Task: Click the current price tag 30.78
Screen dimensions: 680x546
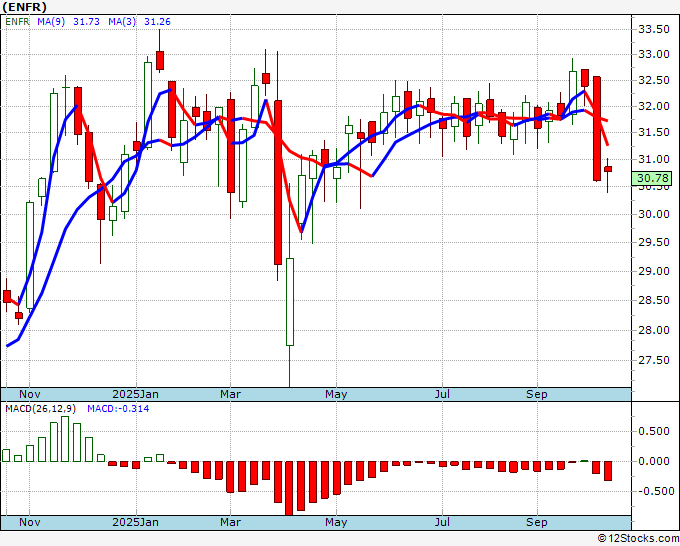Action: point(653,178)
